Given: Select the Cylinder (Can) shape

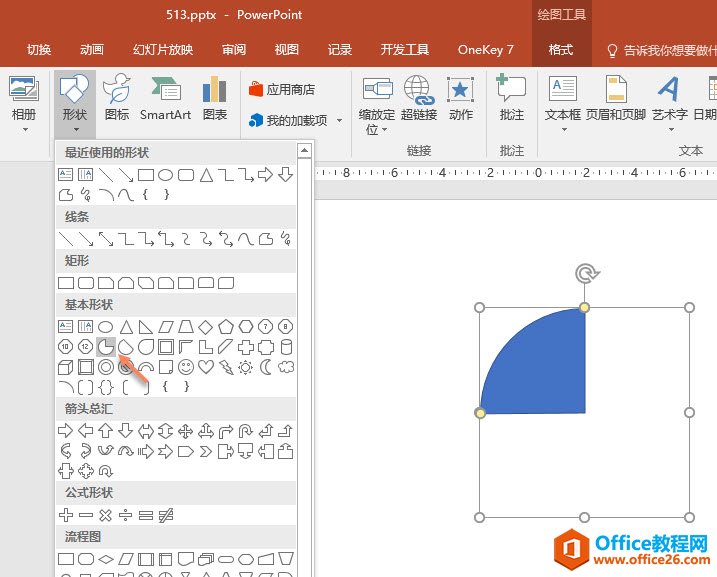Looking at the screenshot, I should (286, 347).
